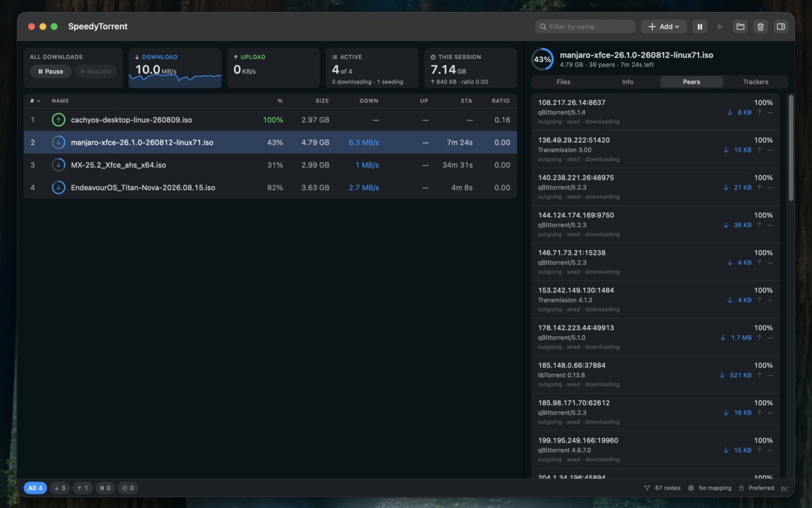The width and height of the screenshot is (812, 508).
Task: Show all 4 torrents filter
Action: coord(36,488)
